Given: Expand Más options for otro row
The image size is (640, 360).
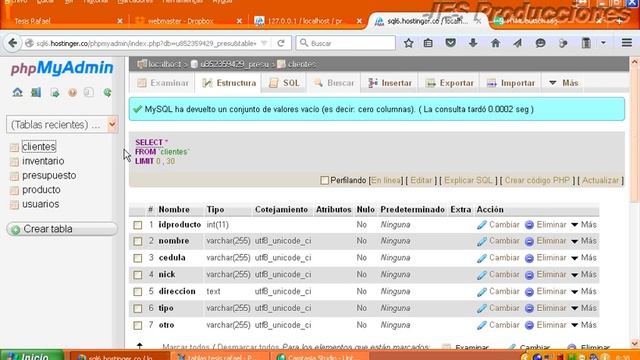Looking at the screenshot, I should click(x=584, y=325).
